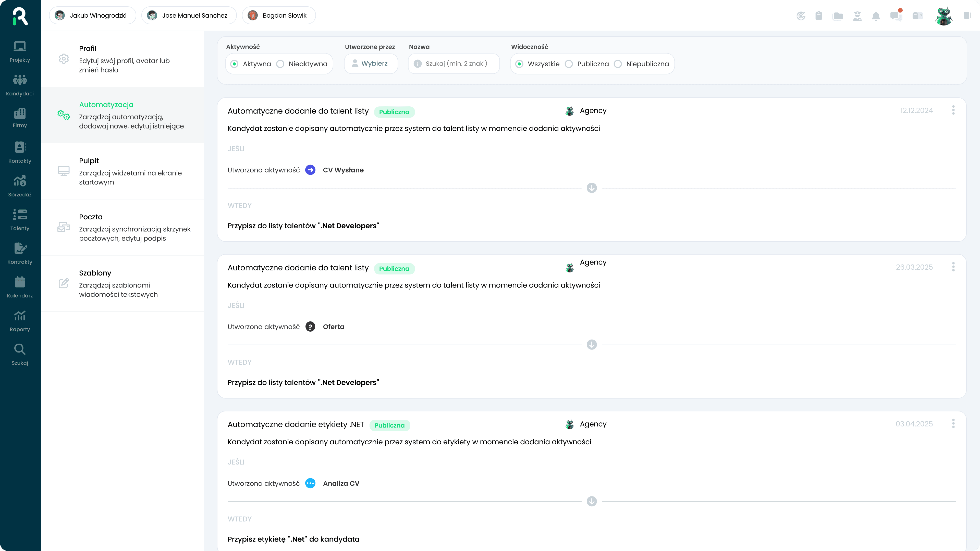
Task: Open the Sprzedaż sidebar icon
Action: [x=20, y=181]
